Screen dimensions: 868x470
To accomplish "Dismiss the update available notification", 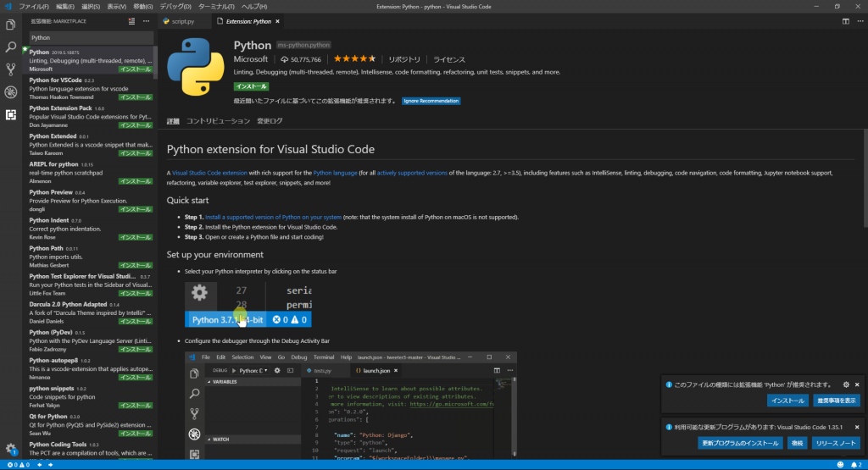I will pos(857,428).
